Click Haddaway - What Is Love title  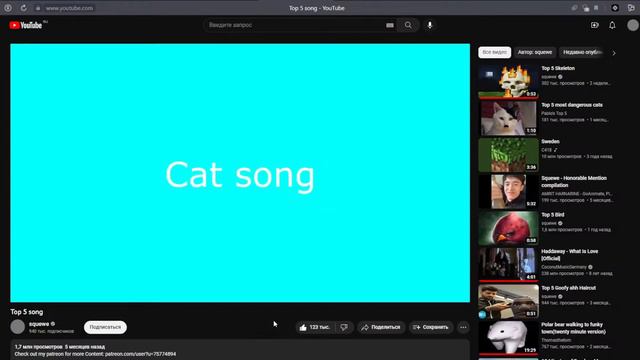(569, 255)
